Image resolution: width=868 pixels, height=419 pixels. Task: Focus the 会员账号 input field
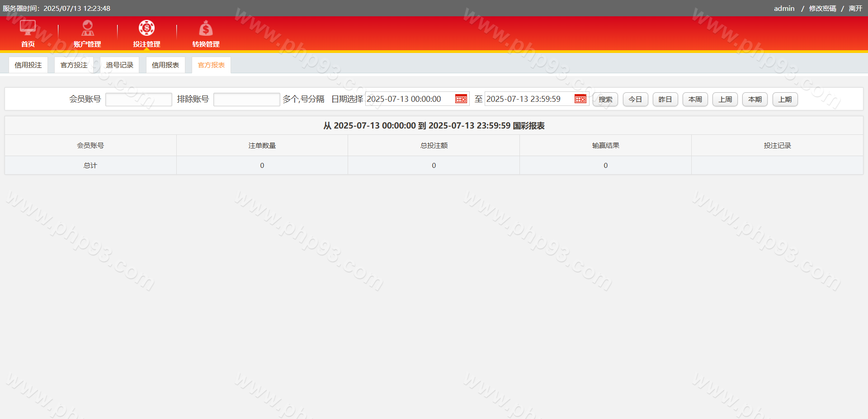click(x=138, y=100)
